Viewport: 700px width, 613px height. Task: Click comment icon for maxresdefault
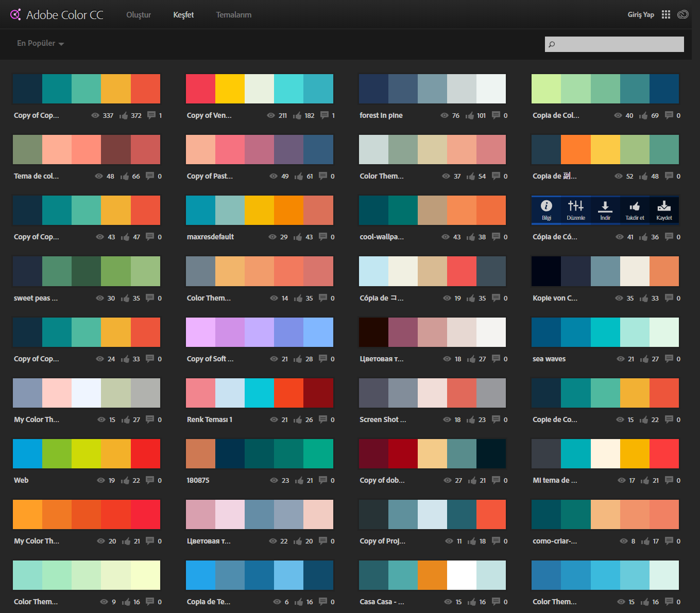[323, 237]
